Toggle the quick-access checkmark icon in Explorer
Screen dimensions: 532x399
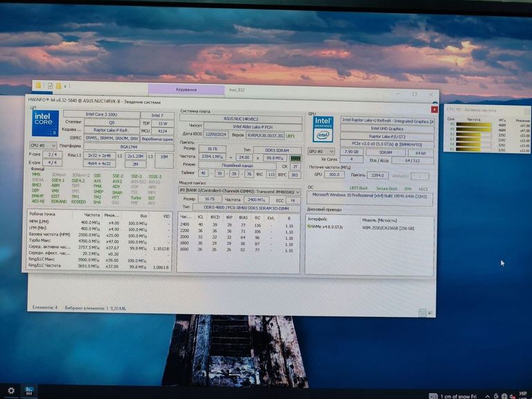pyautogui.click(x=50, y=85)
